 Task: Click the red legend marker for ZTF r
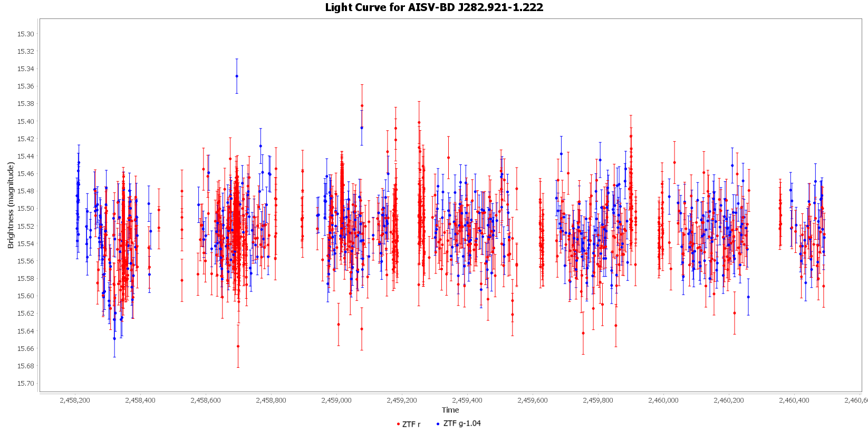(x=398, y=424)
